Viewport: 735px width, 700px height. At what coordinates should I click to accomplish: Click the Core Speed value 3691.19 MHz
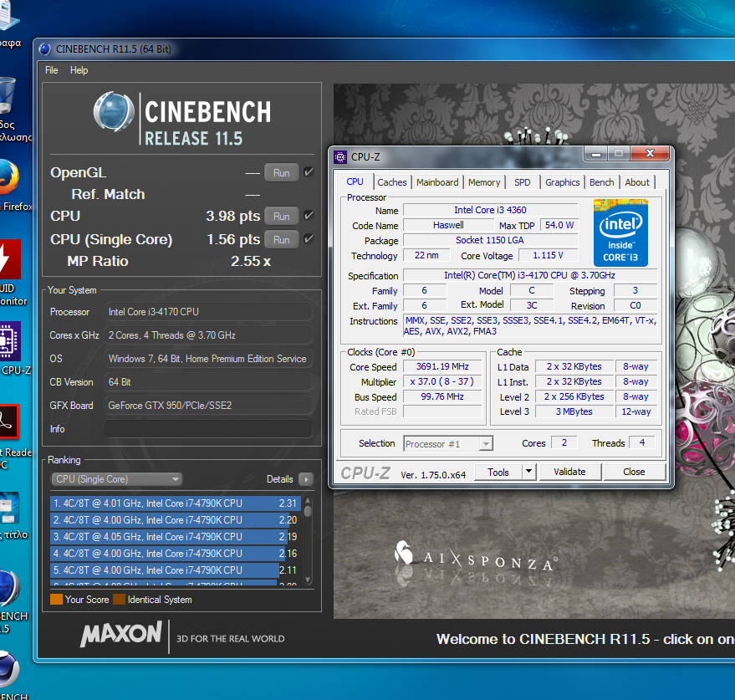point(442,366)
